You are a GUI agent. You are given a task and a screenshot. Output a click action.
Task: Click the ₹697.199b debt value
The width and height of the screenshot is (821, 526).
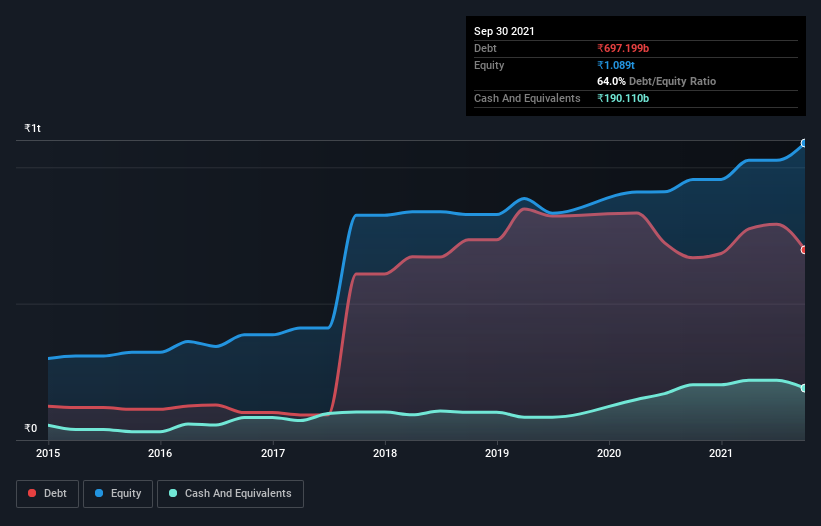[x=623, y=48]
